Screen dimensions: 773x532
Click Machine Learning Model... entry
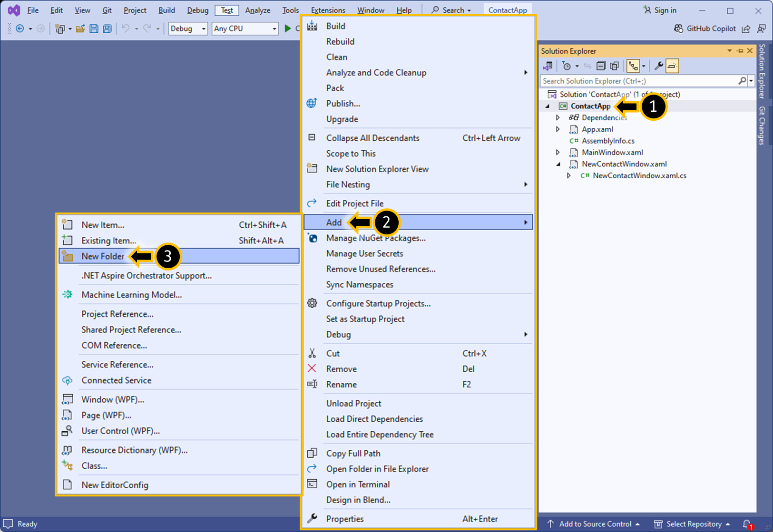coord(179,295)
